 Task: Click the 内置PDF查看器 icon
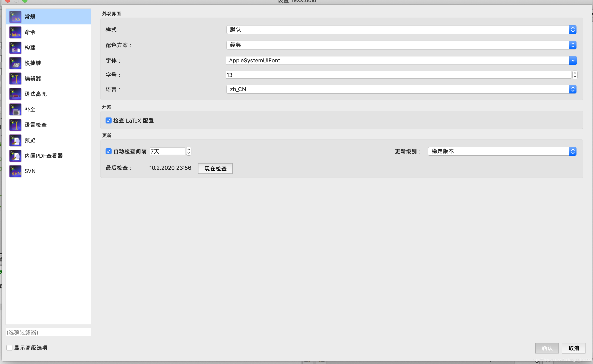[x=15, y=155]
